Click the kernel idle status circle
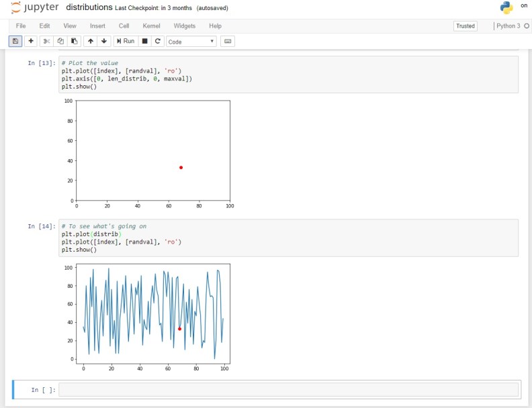 tap(527, 25)
